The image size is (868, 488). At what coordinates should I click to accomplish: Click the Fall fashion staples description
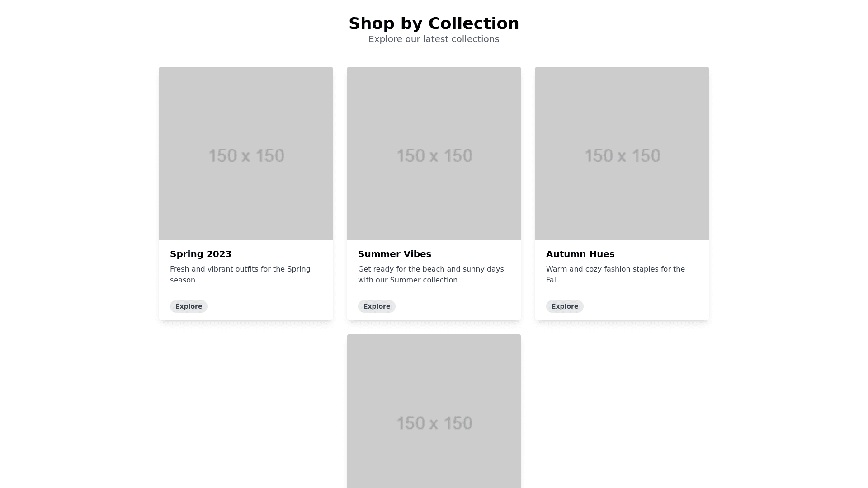pyautogui.click(x=615, y=274)
